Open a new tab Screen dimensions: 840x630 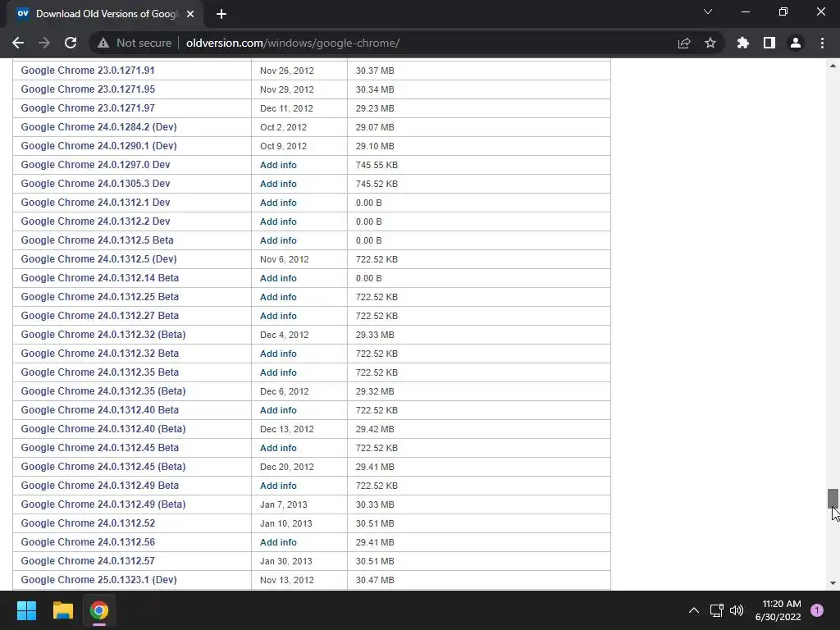tap(221, 14)
